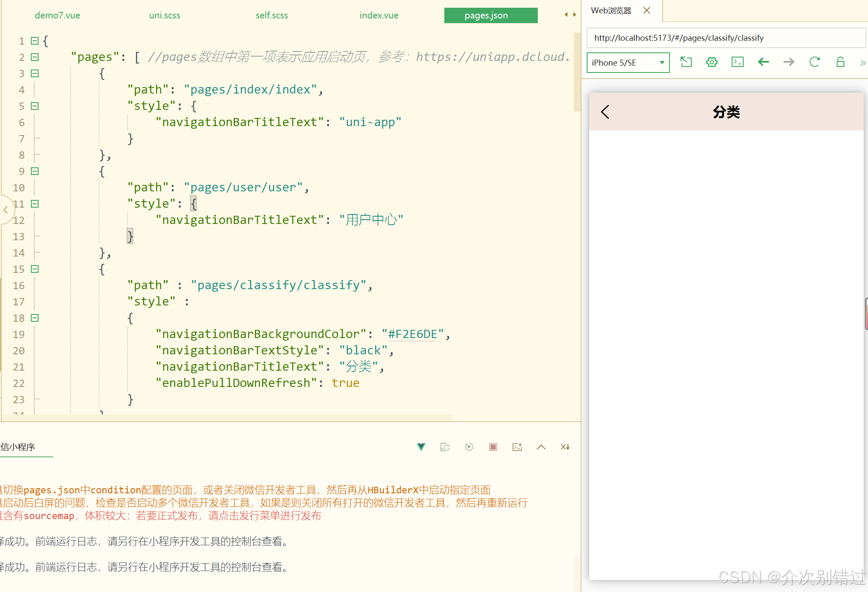Close the Web浏览器 tab

coord(647,10)
